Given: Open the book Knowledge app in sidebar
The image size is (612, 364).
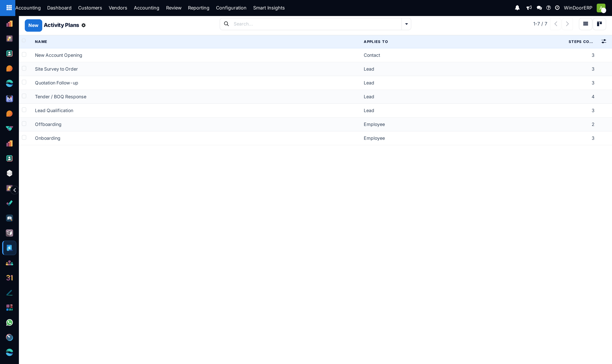Looking at the screenshot, I should pyautogui.click(x=9, y=218).
